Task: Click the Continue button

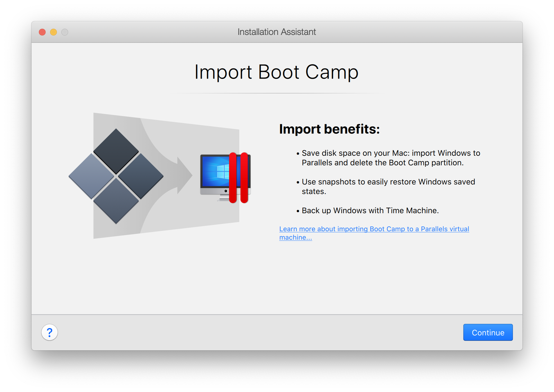Action: 488,332
